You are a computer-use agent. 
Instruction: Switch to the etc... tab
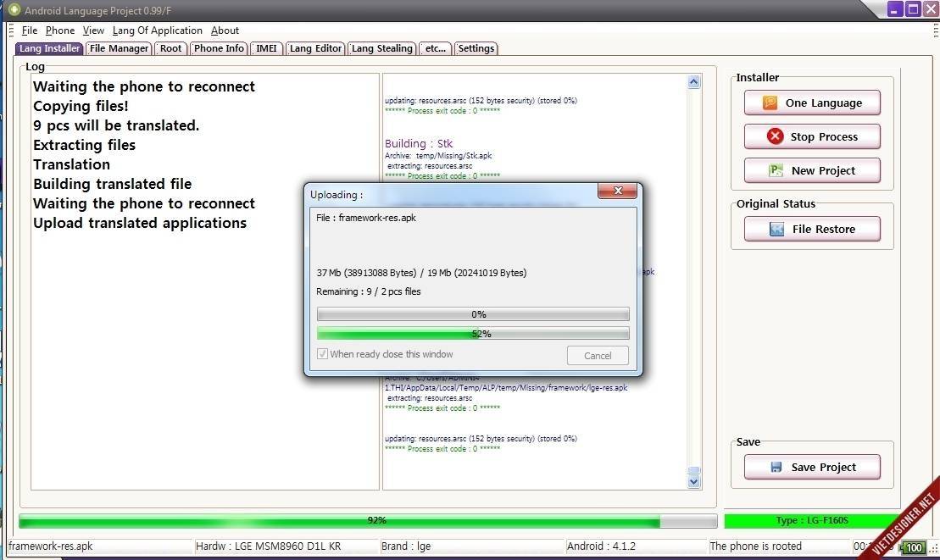click(x=435, y=48)
